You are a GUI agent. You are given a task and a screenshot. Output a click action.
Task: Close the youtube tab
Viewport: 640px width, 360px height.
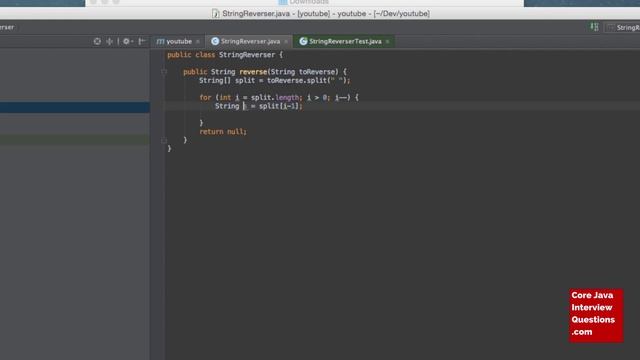(x=198, y=42)
